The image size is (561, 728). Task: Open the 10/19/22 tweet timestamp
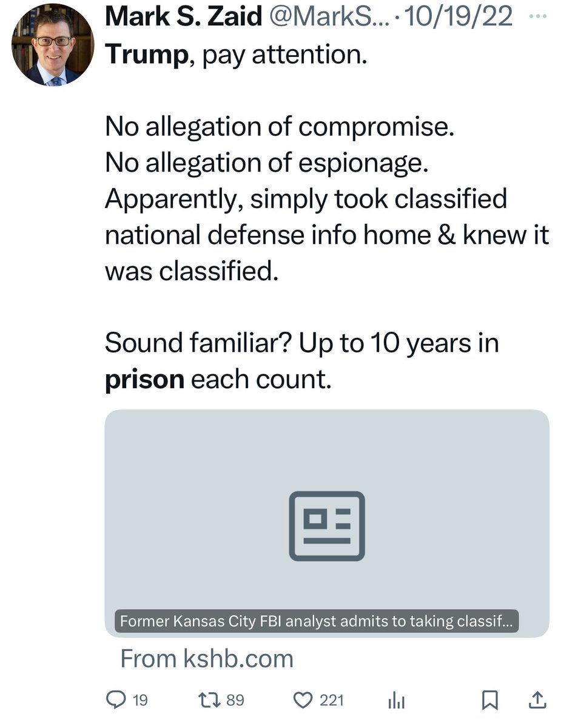458,17
